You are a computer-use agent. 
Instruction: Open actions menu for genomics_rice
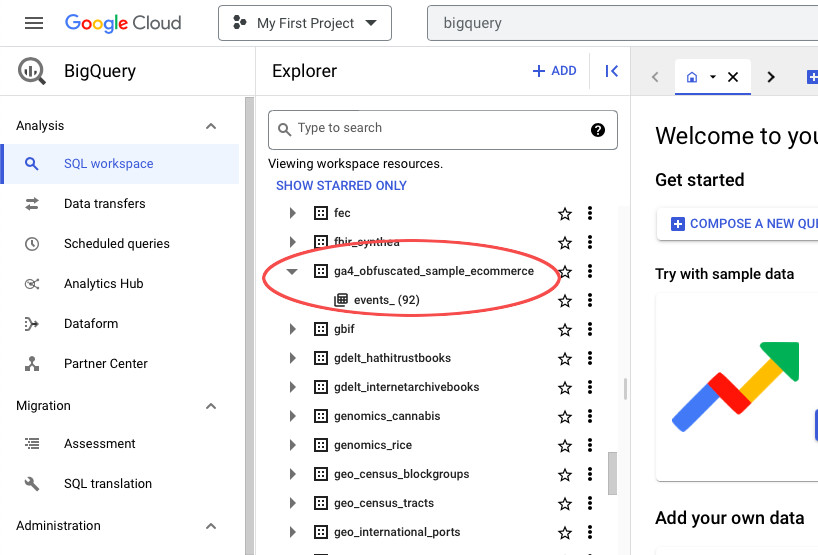coord(590,445)
